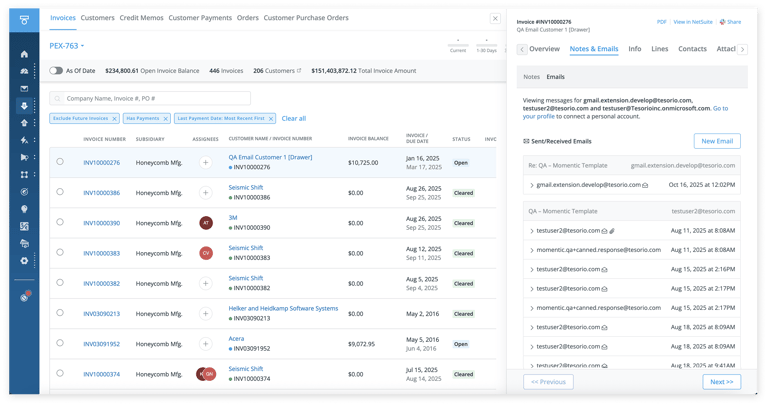
Task: Show more drawer tabs with right chevron
Action: coord(743,49)
